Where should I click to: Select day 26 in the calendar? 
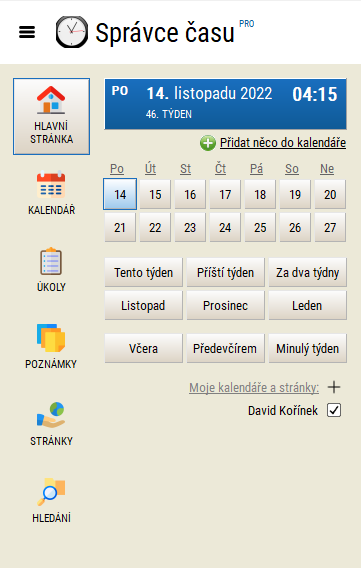pyautogui.click(x=295, y=227)
